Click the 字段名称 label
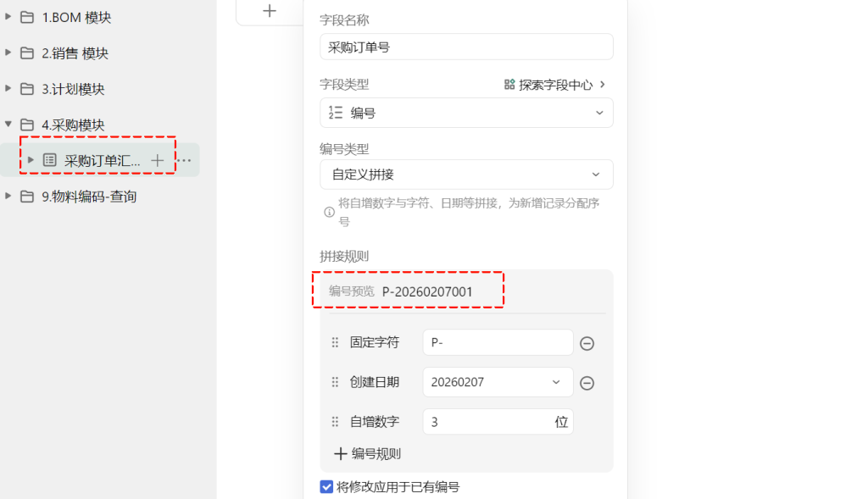 tap(344, 20)
